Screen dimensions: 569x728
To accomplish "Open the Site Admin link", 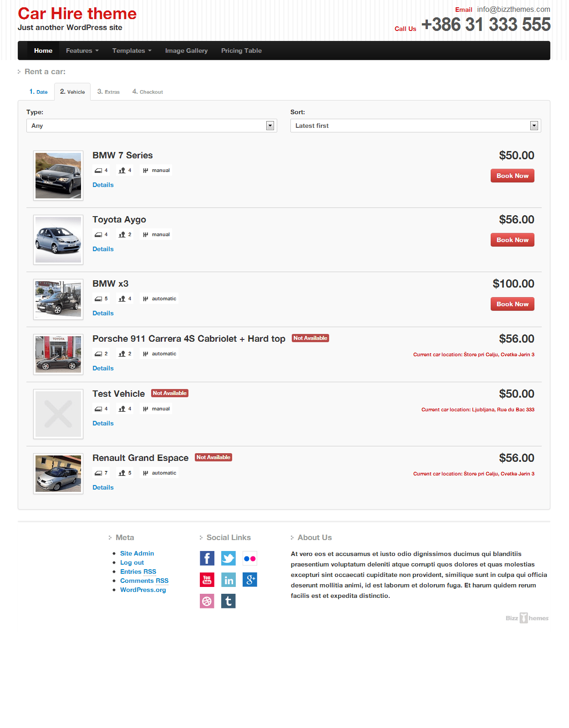I will coord(137,553).
